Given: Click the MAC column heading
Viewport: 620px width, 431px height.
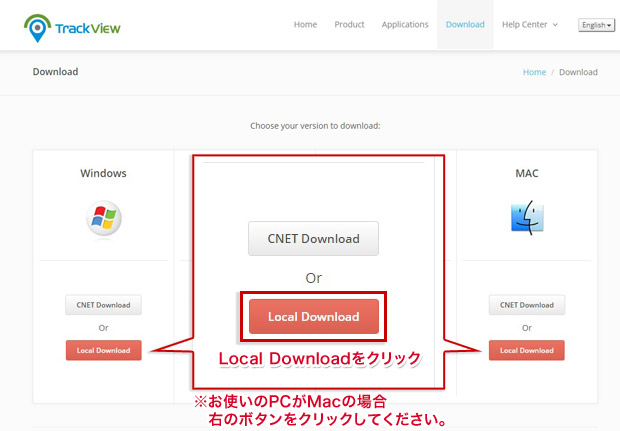Looking at the screenshot, I should [527, 173].
